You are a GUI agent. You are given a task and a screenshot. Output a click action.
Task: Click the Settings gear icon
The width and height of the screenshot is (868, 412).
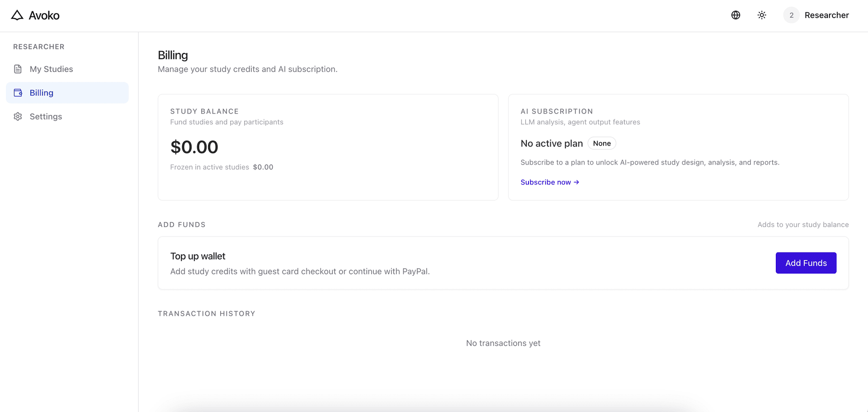pos(18,116)
